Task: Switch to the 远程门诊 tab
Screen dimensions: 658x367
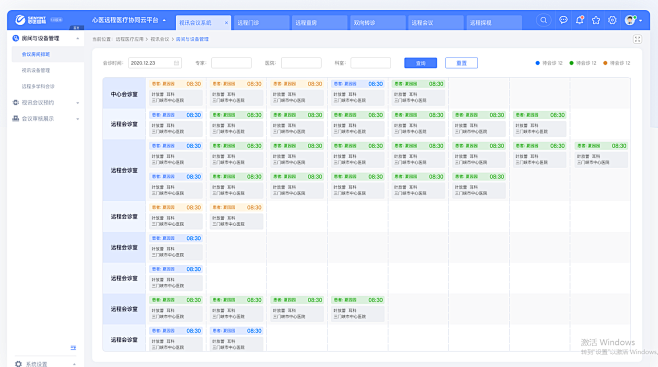Action: pyautogui.click(x=262, y=23)
